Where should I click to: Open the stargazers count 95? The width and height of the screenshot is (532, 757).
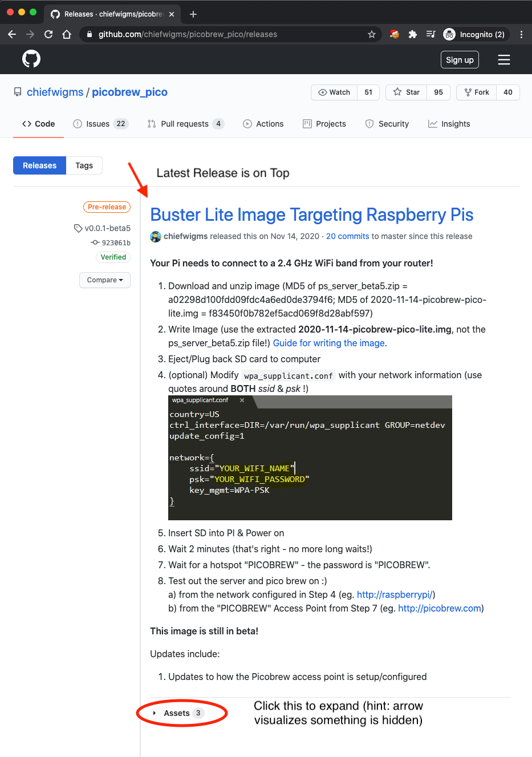click(438, 92)
